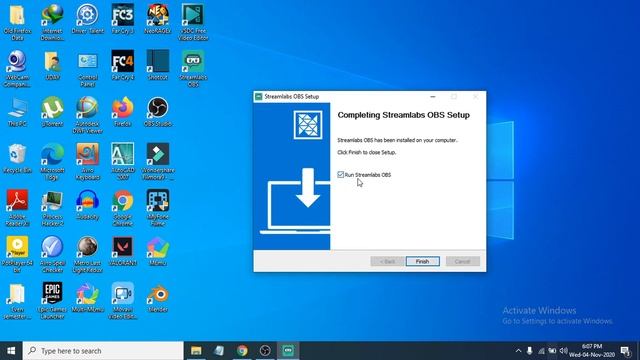640x360 pixels.
Task: Open the taskbar clock and calendar
Action: click(x=592, y=351)
